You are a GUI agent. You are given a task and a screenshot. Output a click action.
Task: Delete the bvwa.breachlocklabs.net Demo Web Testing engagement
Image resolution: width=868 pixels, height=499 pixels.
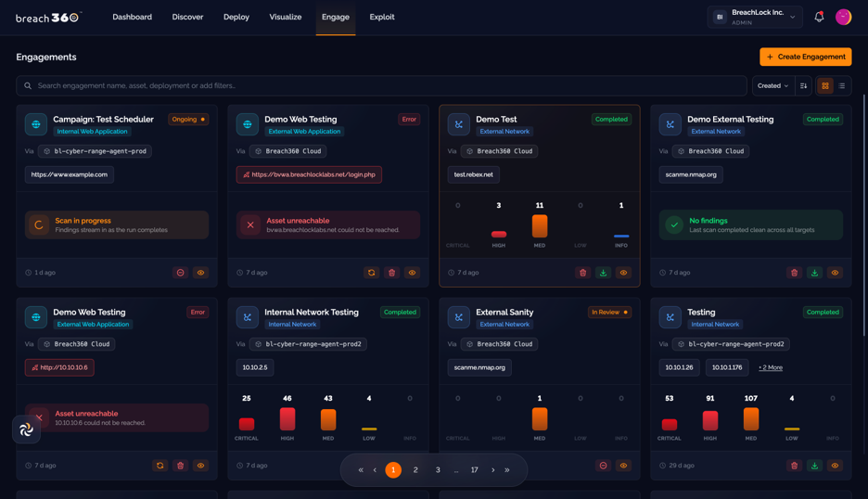(392, 273)
